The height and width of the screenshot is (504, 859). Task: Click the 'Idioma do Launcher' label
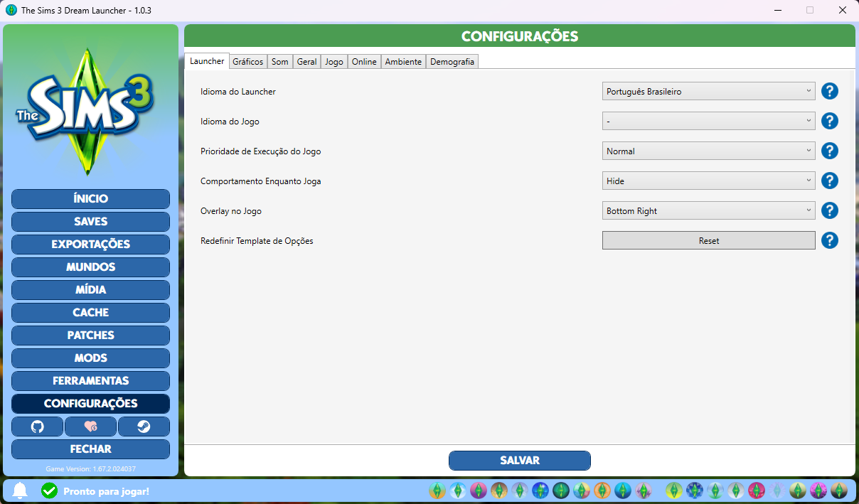[238, 92]
